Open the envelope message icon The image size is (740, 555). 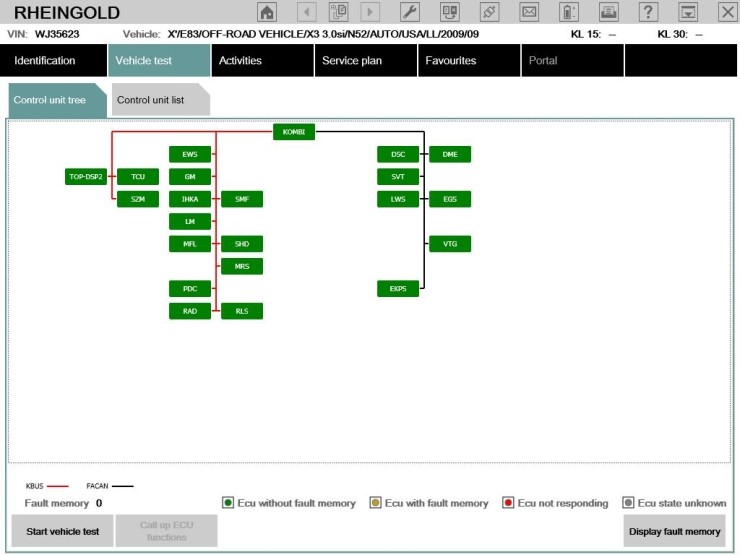coord(529,12)
